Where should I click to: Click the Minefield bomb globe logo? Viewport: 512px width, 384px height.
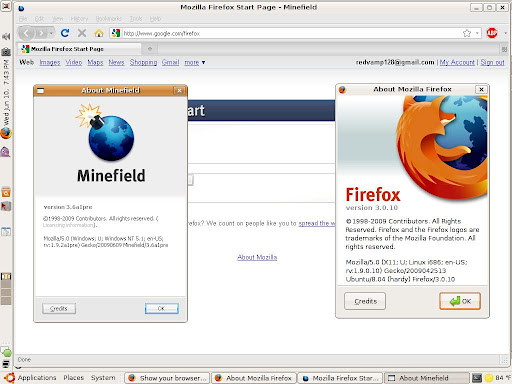[106, 132]
